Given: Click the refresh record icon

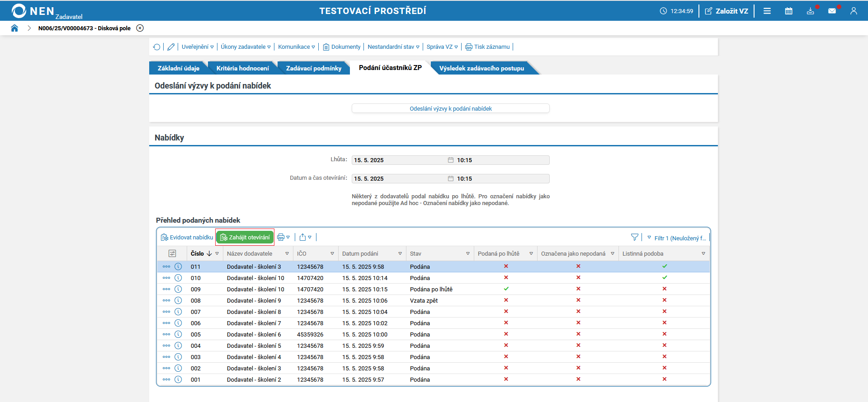Looking at the screenshot, I should [157, 47].
